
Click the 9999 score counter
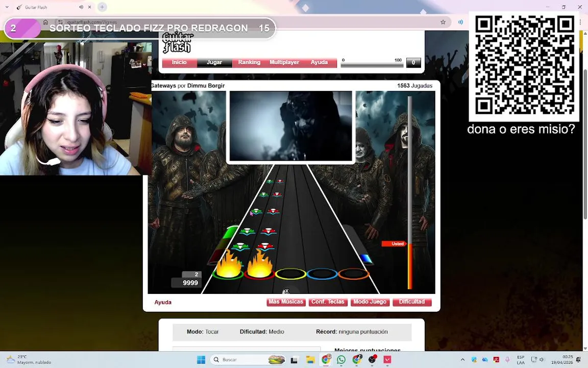186,283
